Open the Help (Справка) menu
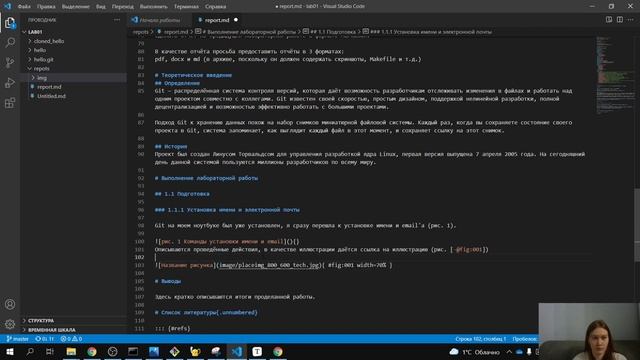The height and width of the screenshot is (360, 640). [216, 7]
